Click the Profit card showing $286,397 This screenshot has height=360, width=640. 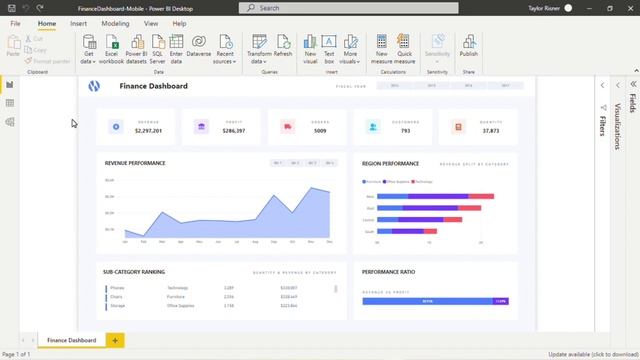point(221,127)
